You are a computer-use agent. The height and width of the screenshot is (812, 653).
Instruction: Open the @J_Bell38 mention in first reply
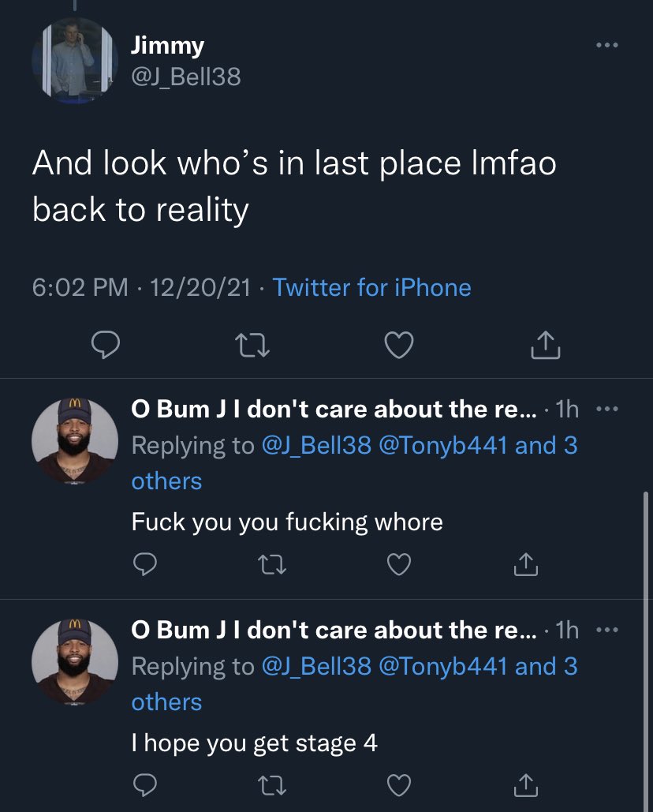317,445
